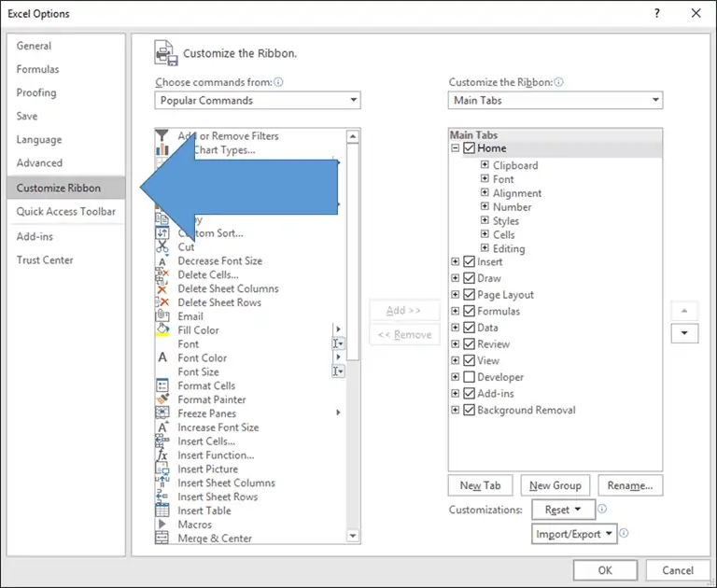
Task: Click the help question mark icon
Action: 657,13
